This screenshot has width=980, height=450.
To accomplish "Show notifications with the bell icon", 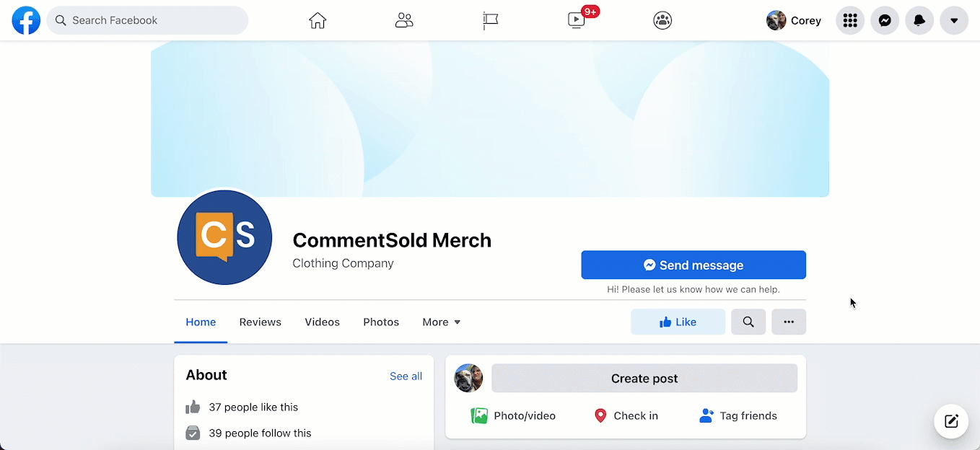I will click(919, 20).
